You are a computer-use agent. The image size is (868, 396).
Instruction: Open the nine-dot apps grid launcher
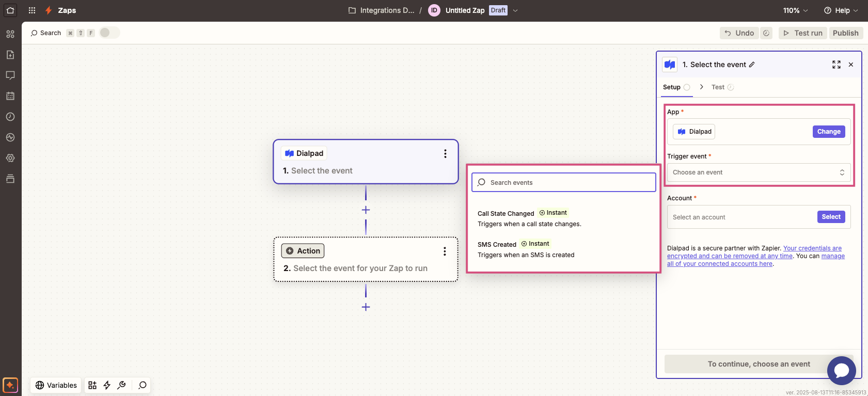[32, 10]
